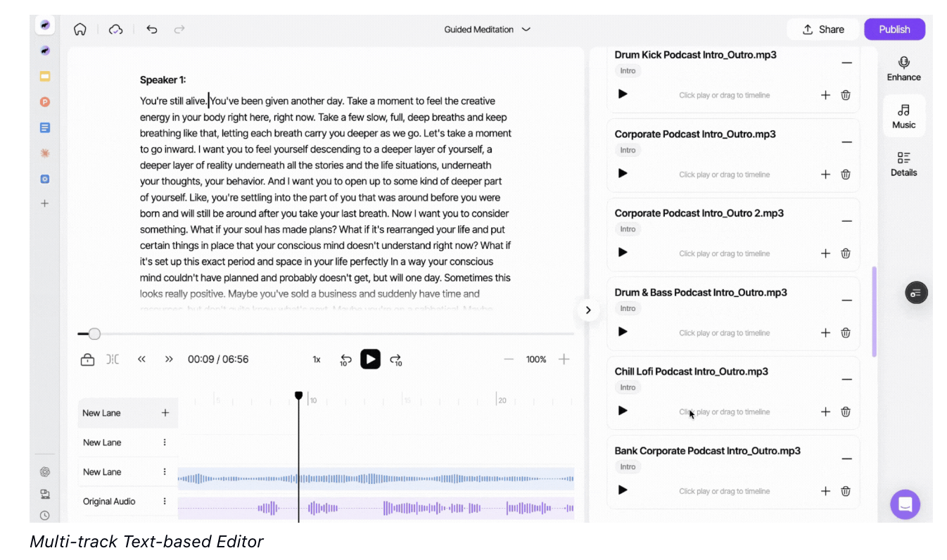Delete Drum Kick Podcast Intro_Outro.mp3 track
Image resolution: width=947 pixels, height=560 pixels.
846,95
